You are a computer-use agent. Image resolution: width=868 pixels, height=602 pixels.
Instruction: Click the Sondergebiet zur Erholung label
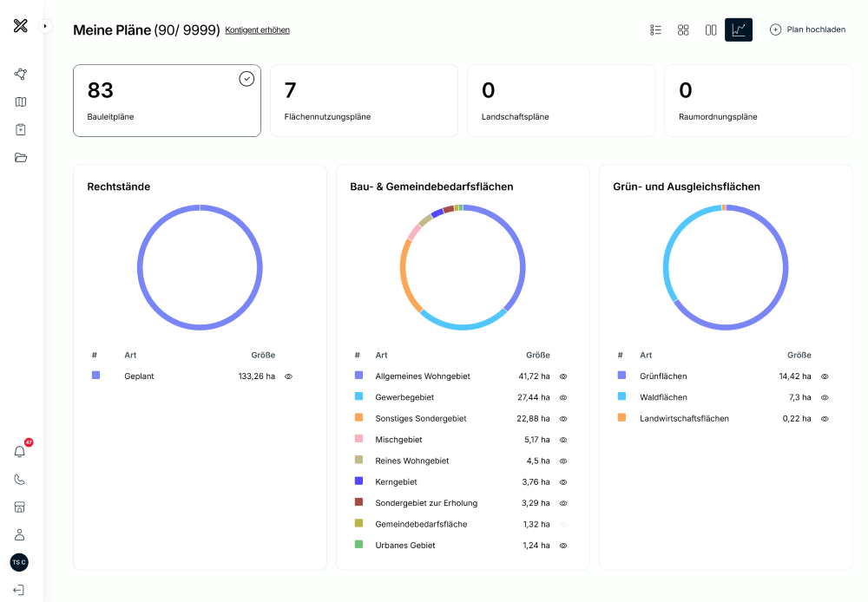426,503
